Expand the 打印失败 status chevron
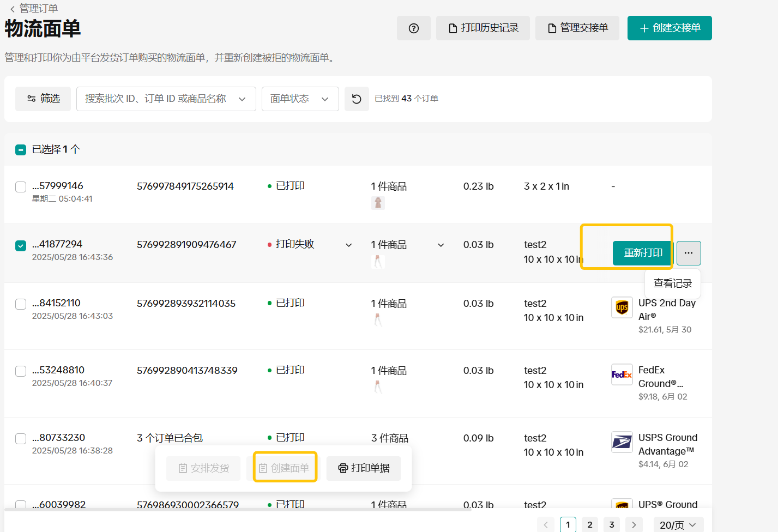 (x=349, y=245)
